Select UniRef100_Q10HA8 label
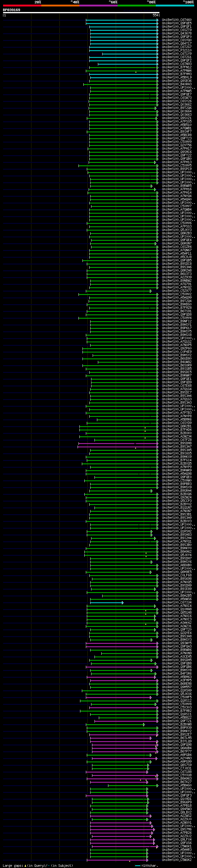The width and height of the screenshot is (197, 868). 176,609
